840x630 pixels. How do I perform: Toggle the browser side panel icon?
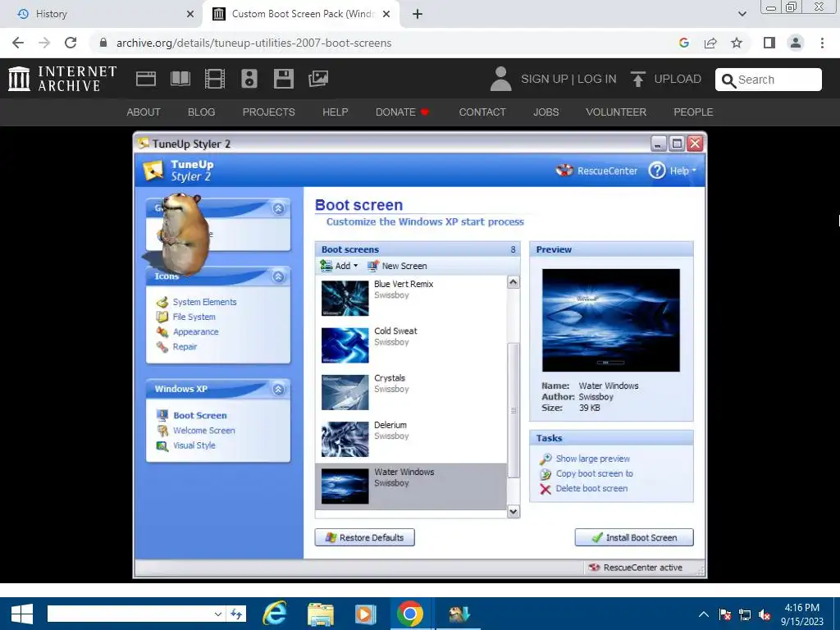coord(769,43)
